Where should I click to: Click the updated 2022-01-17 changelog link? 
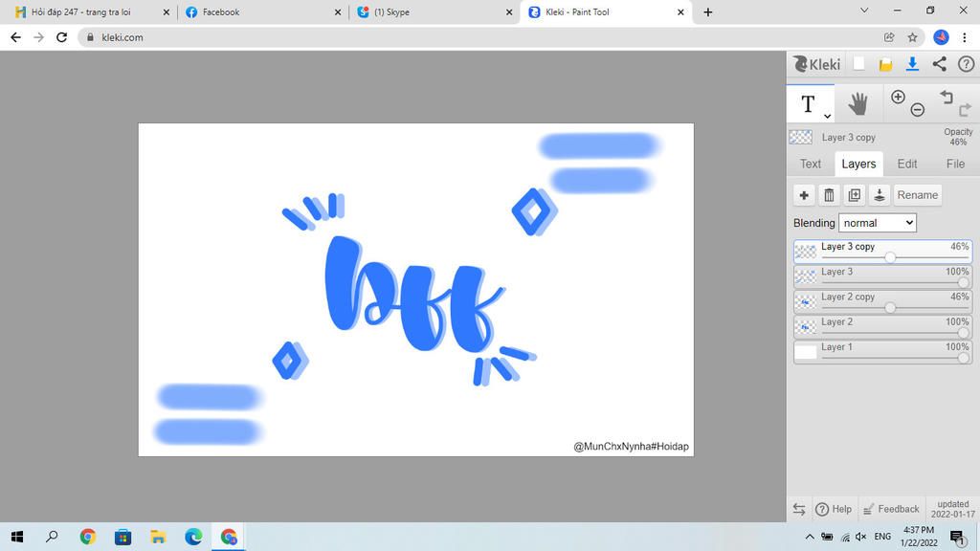point(952,509)
